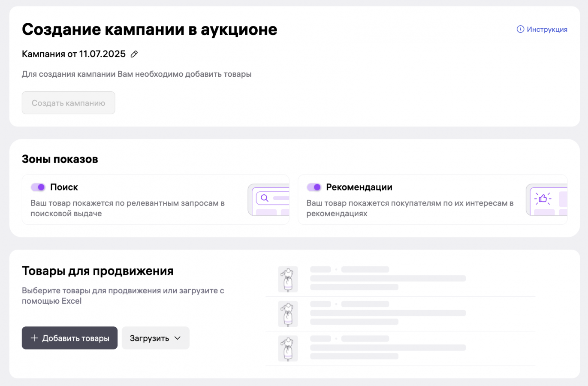Image resolution: width=588 pixels, height=386 pixels.
Task: Select the Рекомендации display zone card
Action: (x=432, y=199)
